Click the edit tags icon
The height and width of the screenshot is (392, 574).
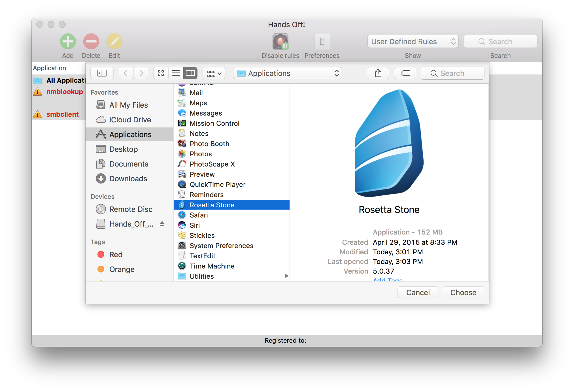click(405, 73)
